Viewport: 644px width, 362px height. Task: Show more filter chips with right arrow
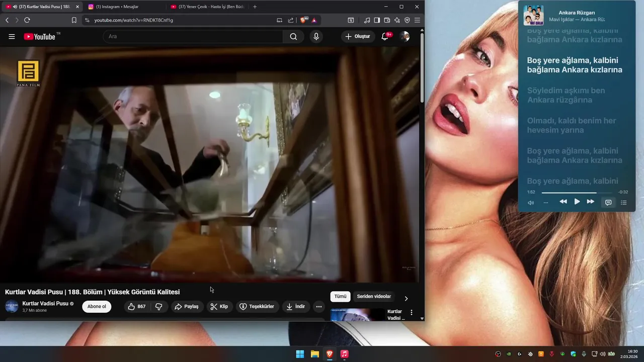(407, 299)
